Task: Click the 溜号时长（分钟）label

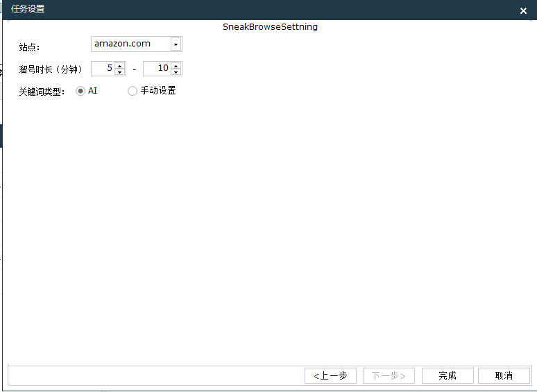Action: point(51,69)
